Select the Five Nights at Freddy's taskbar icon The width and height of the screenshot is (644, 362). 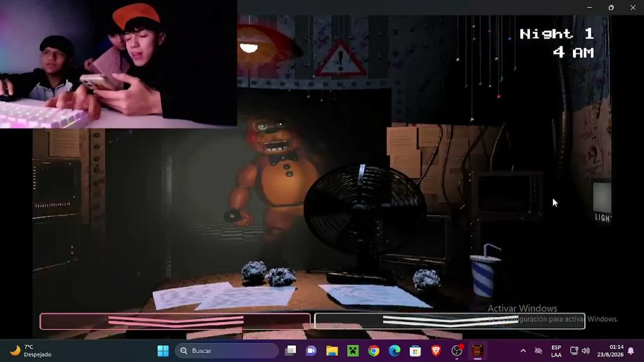[x=477, y=351]
